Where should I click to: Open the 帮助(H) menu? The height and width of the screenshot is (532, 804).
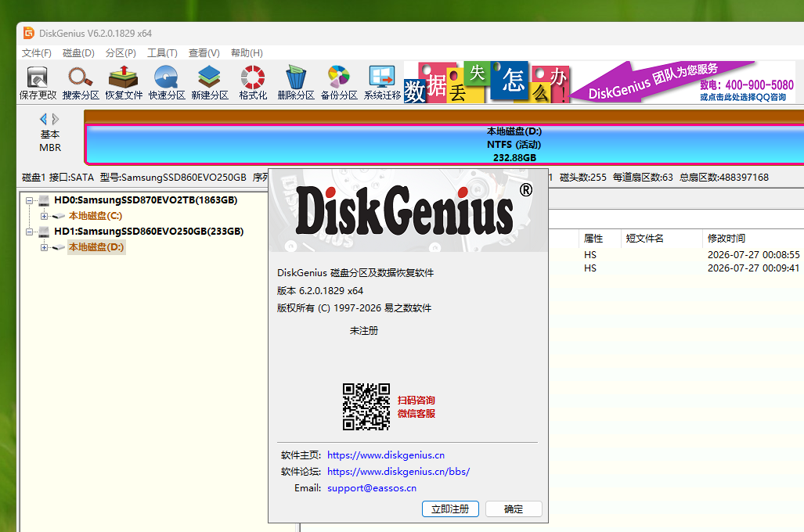click(x=247, y=52)
